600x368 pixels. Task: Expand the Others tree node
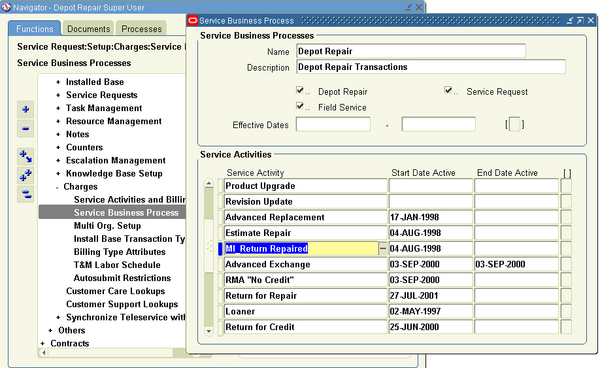[x=51, y=331]
